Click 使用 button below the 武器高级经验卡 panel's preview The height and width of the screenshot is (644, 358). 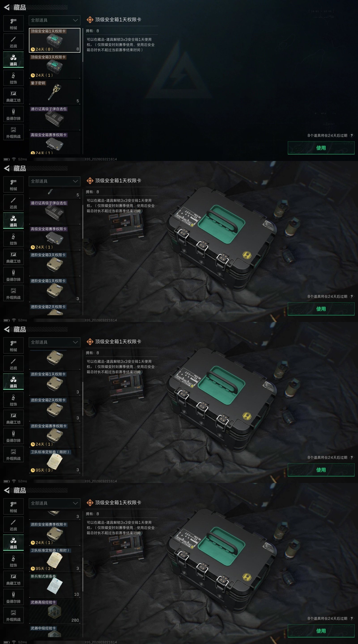coord(321,631)
